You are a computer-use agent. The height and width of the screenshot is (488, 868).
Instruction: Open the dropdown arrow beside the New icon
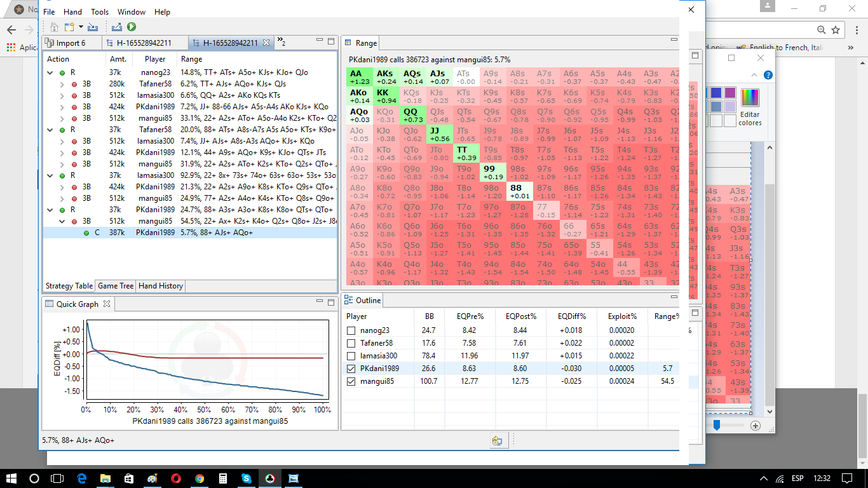(x=81, y=27)
